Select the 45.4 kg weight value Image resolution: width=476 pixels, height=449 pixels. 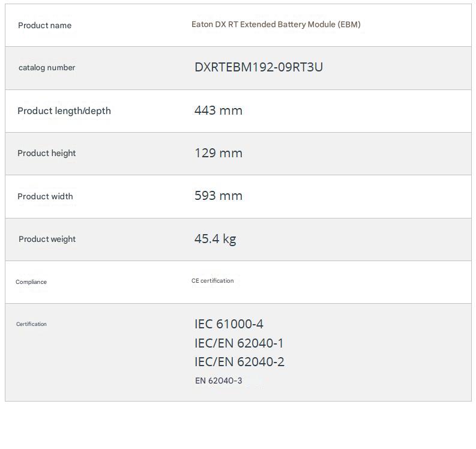pos(215,239)
